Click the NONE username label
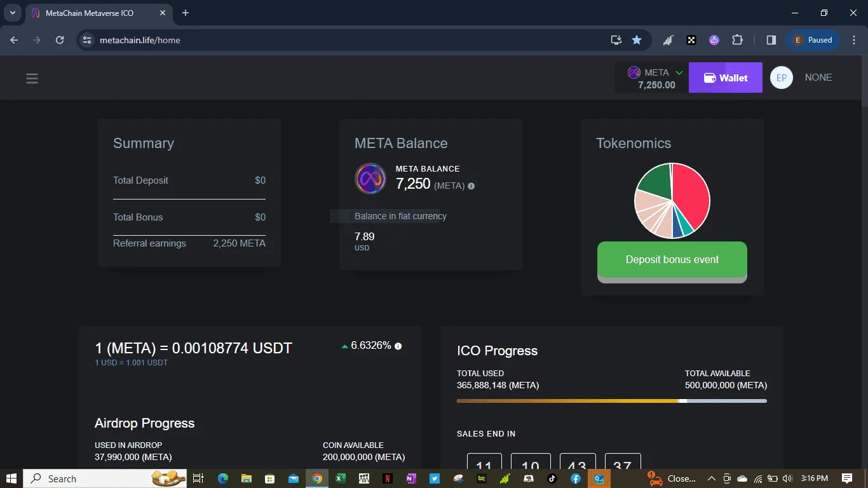This screenshot has height=488, width=868. [x=818, y=78]
